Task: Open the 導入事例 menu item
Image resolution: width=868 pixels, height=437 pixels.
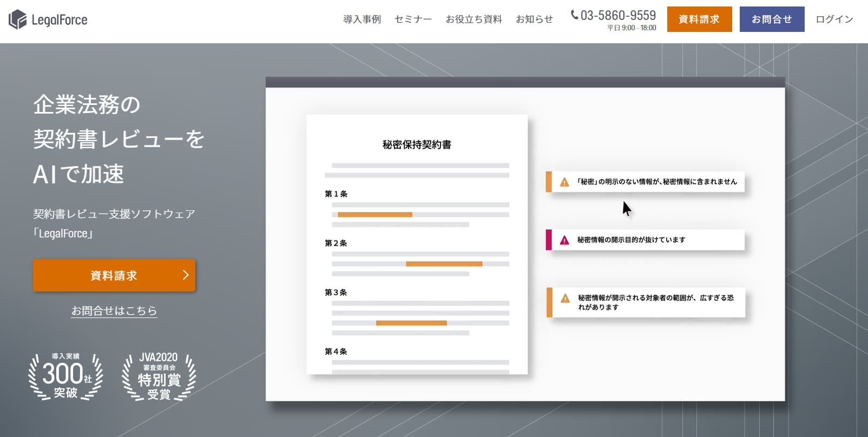Action: (x=362, y=19)
